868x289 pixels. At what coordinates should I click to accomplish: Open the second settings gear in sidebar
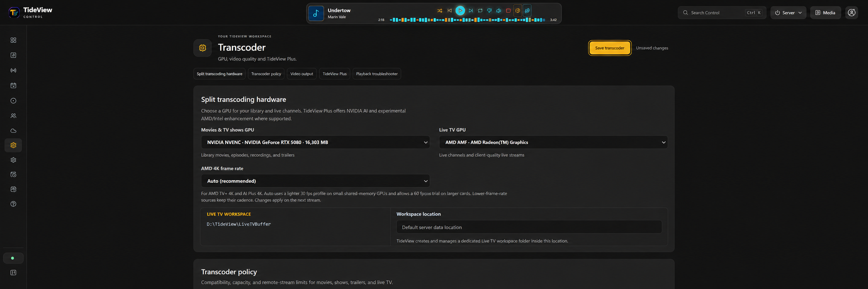13,160
